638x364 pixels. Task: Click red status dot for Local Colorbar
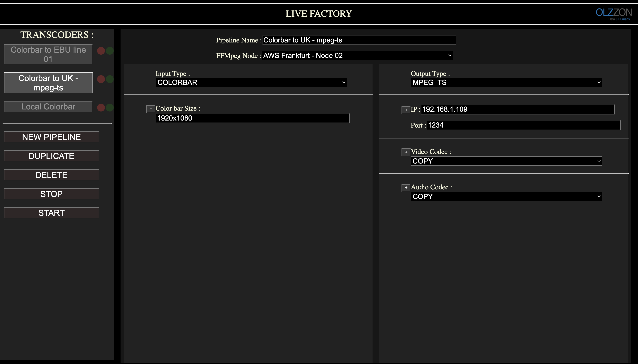coord(101,107)
